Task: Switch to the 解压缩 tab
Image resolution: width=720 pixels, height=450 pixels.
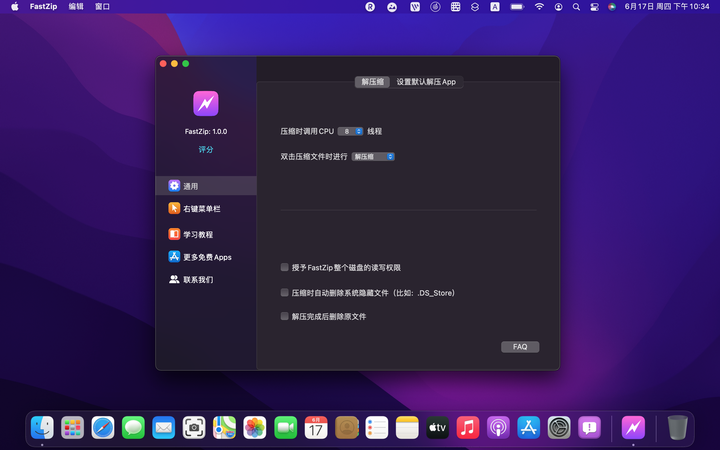Action: pyautogui.click(x=372, y=82)
